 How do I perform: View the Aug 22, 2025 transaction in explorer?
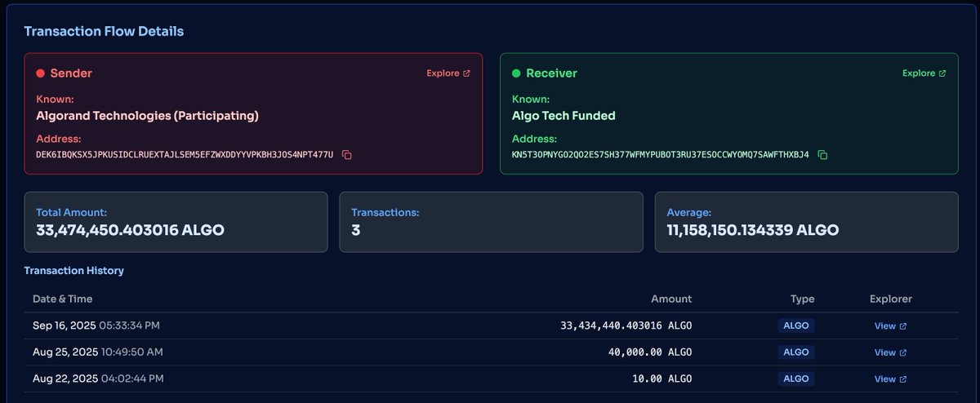[x=890, y=379]
